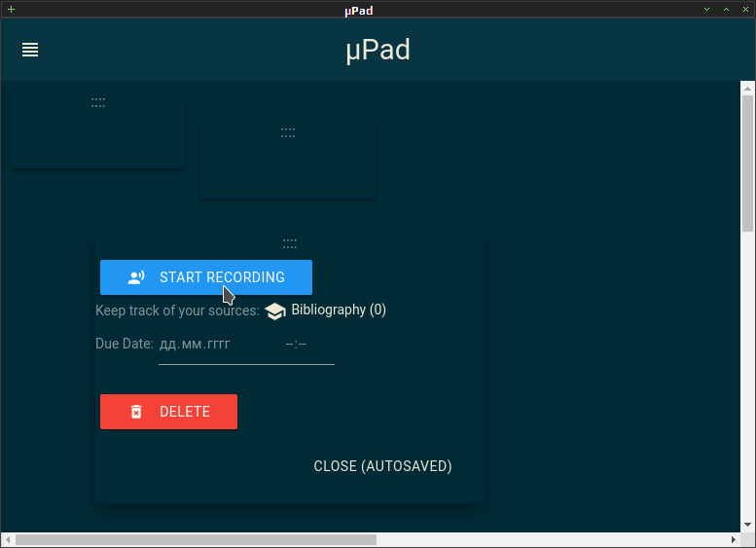Open the hamburger menu

[30, 50]
